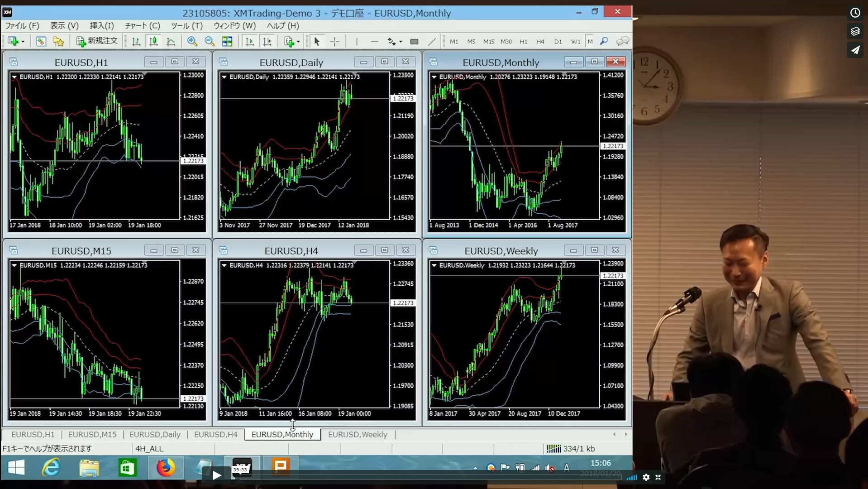The width and height of the screenshot is (868, 489).
Task: Expand the indicators list dropdown
Action: coord(298,42)
